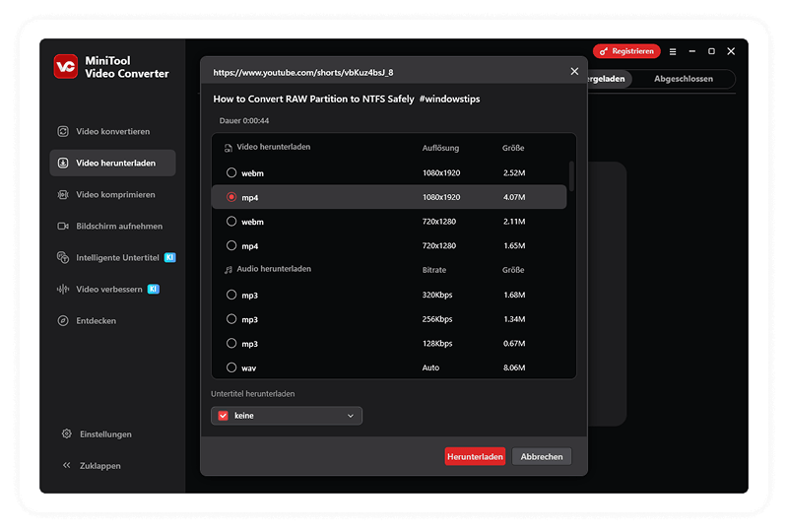Click the KI badge beside Video verbessern
Image resolution: width=788 pixels, height=532 pixels.
coord(153,289)
